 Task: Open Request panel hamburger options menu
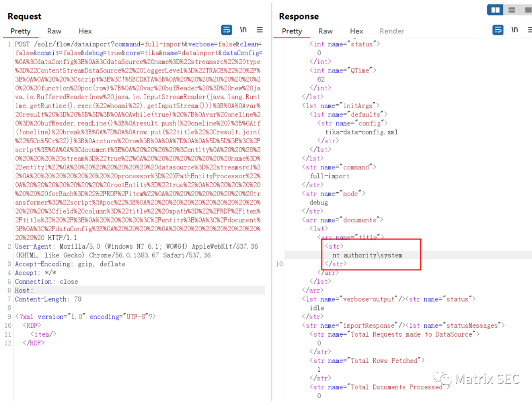point(260,30)
